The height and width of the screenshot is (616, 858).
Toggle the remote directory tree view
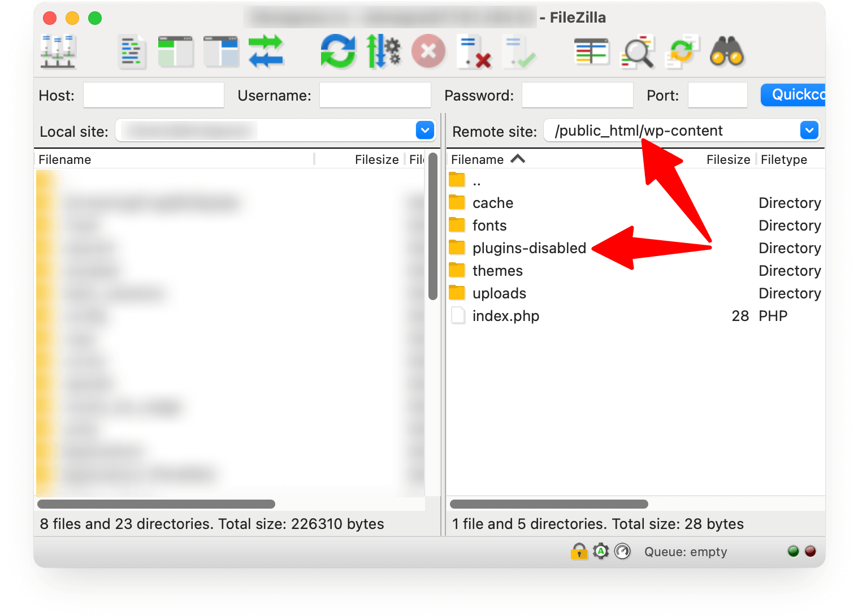(221, 52)
